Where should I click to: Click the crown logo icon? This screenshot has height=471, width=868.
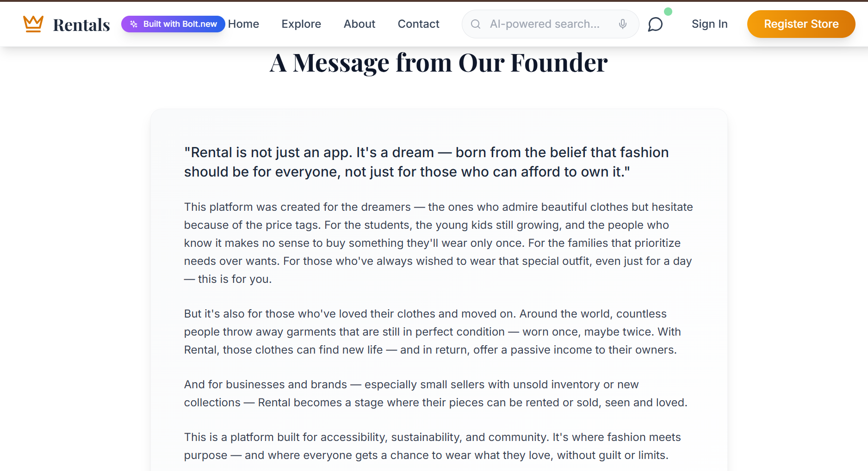click(33, 24)
